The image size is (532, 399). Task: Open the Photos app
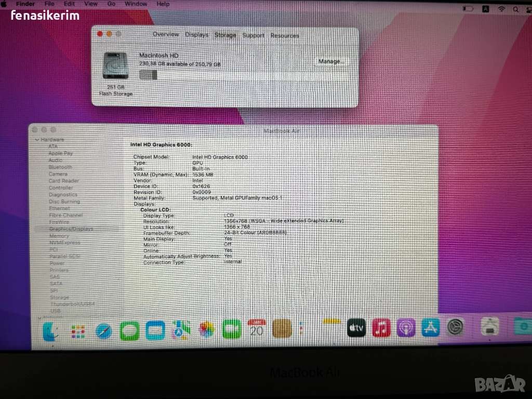click(x=206, y=329)
